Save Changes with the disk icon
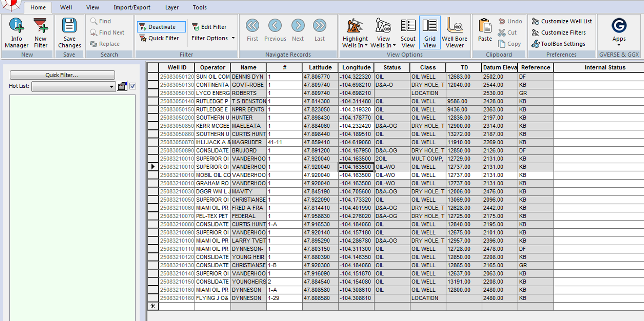Screen dimensions: 644x321 69,33
